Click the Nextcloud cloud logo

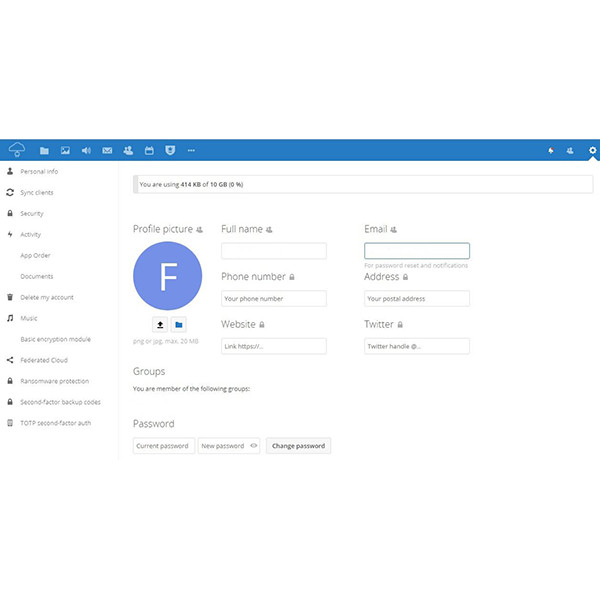tap(16, 150)
